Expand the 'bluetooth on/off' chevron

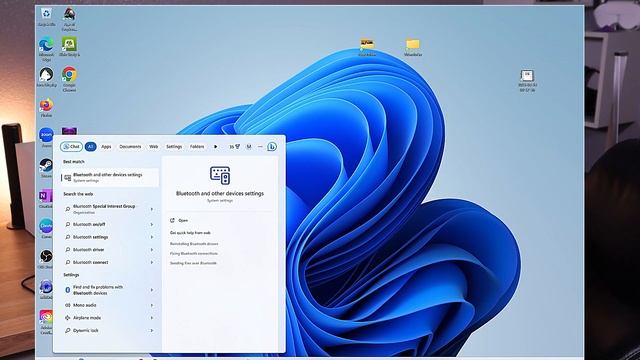[152, 224]
